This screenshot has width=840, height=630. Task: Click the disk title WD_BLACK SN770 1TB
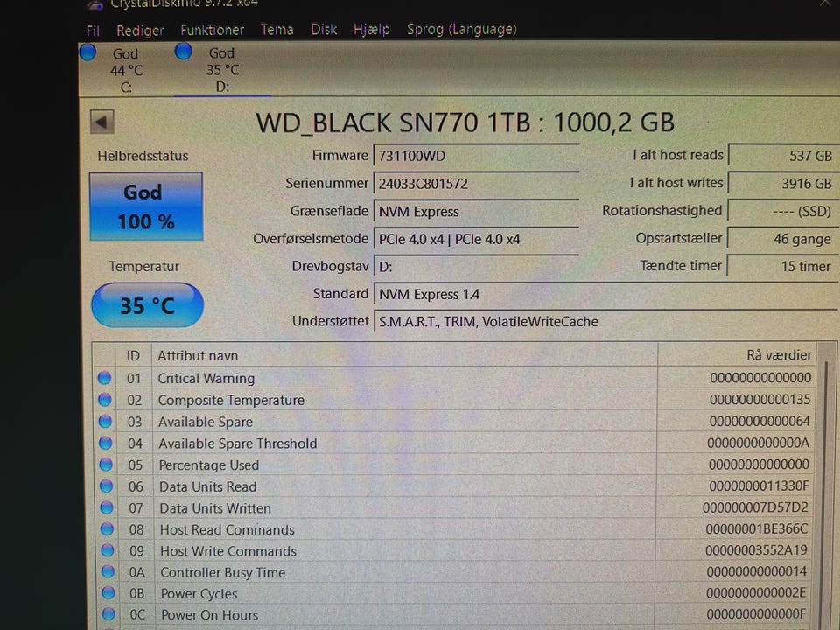465,122
